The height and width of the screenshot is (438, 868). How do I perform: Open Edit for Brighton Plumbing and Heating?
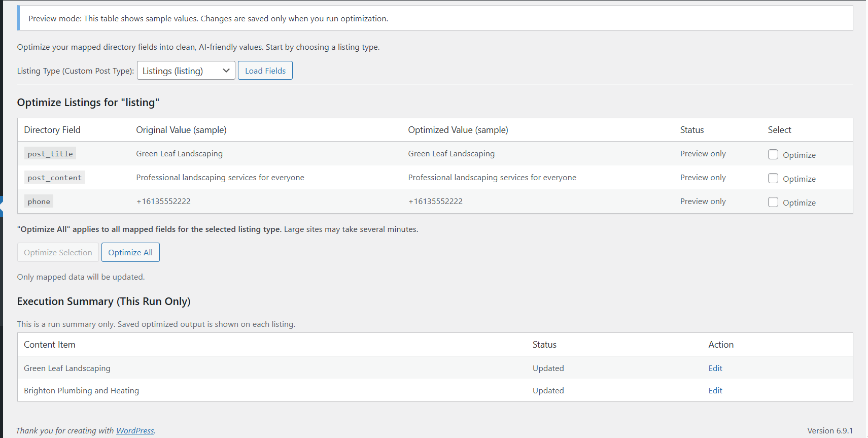tap(715, 390)
